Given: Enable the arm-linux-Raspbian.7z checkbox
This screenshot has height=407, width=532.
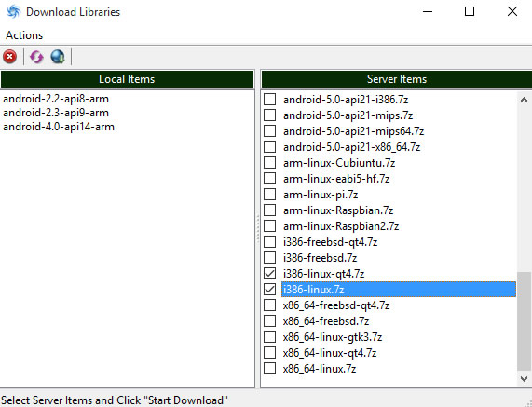Looking at the screenshot, I should 270,210.
